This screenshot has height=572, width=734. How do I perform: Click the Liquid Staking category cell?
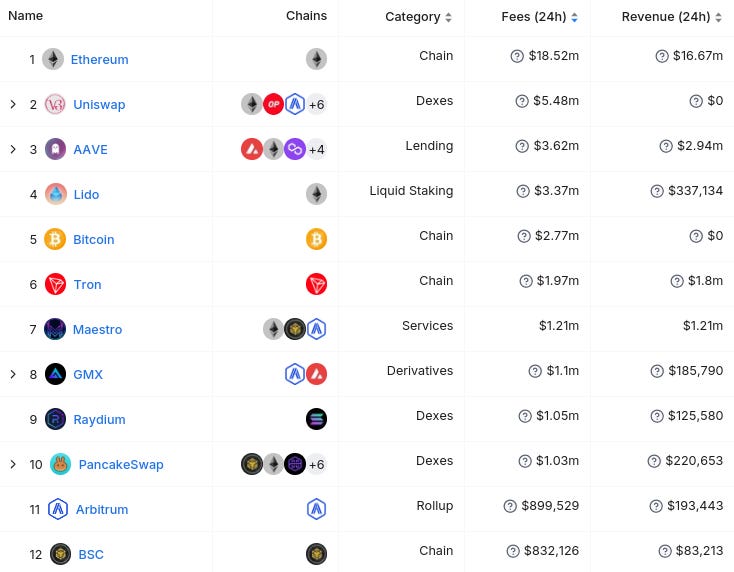[411, 191]
